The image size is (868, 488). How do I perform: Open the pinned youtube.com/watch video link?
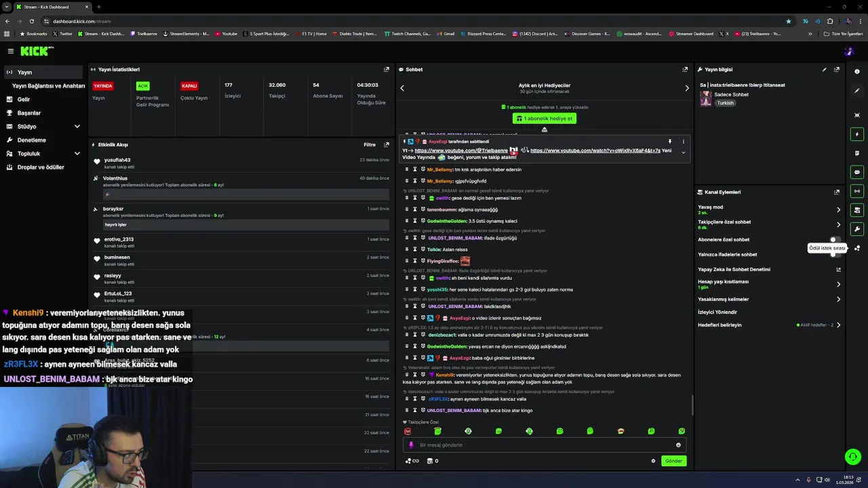595,150
